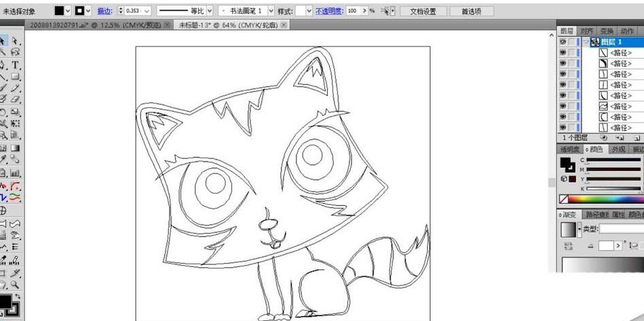The image size is (644, 321).
Task: Select the Magic Wand tool
Action: pos(3,52)
